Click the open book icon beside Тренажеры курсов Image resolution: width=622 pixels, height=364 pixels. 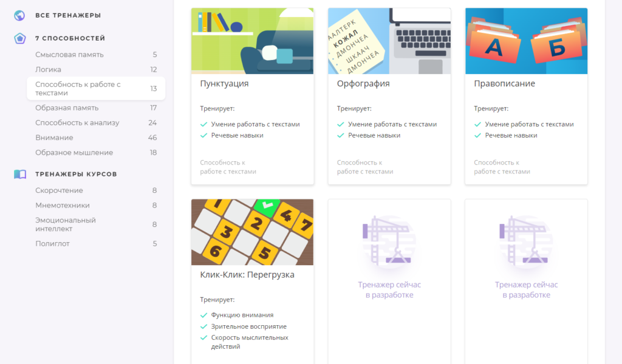[20, 174]
